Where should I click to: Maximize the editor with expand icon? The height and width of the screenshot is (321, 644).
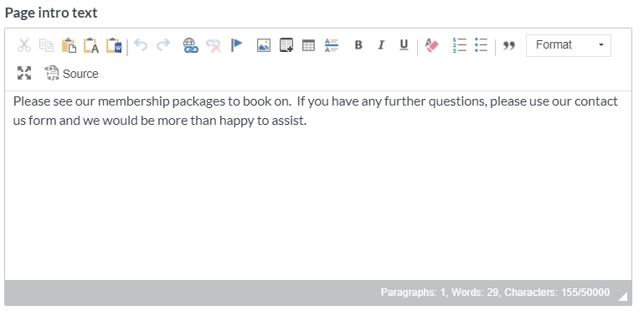(24, 73)
